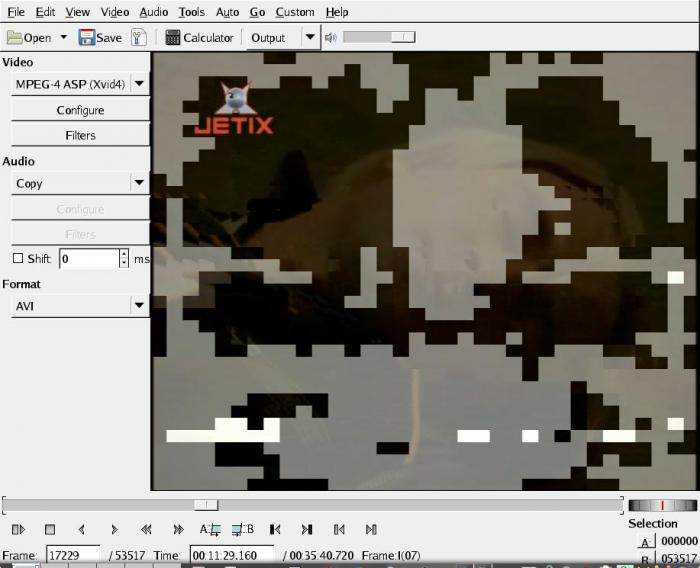Click the Stop button

(x=50, y=530)
